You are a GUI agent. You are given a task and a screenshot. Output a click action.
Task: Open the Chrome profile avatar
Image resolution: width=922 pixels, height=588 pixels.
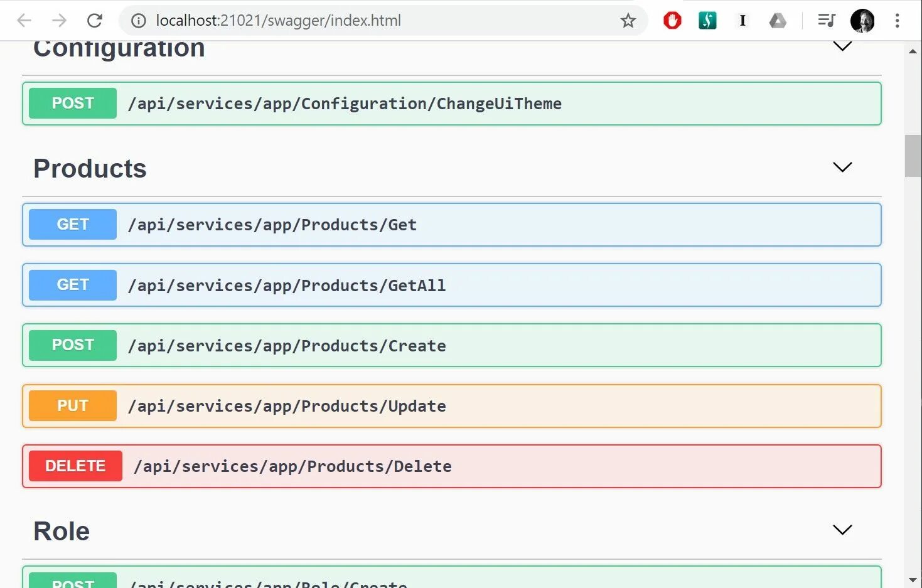click(862, 21)
